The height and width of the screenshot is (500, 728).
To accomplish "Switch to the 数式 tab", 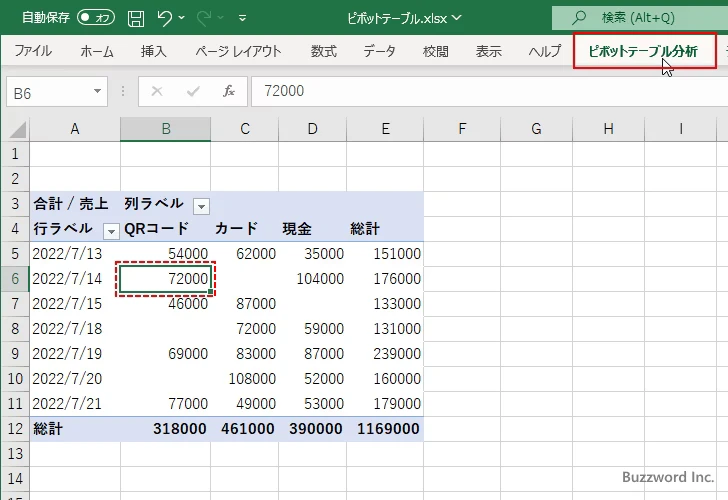I will [x=324, y=51].
